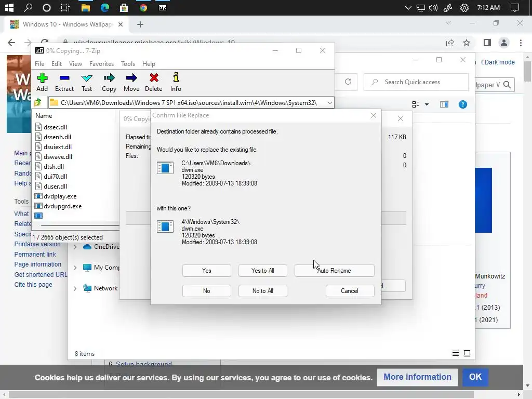Viewport: 532px width, 399px height.
Task: Select dvdplay.exe in the file list
Action: (60, 196)
